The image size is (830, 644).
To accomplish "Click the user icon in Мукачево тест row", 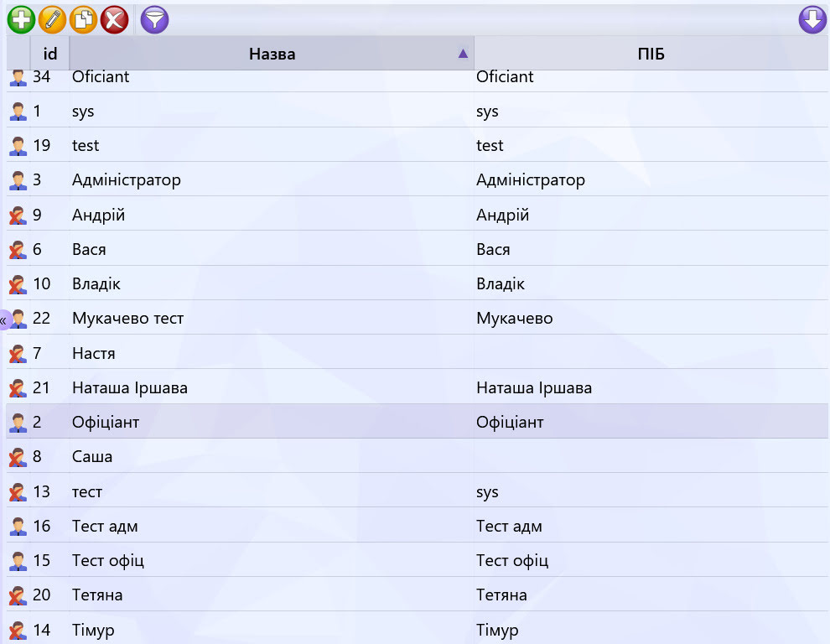I will point(19,319).
